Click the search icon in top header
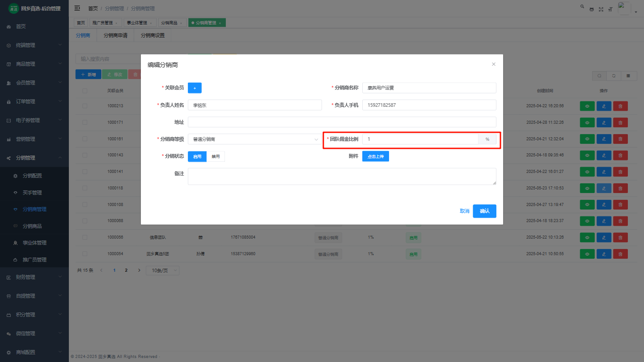 (582, 7)
